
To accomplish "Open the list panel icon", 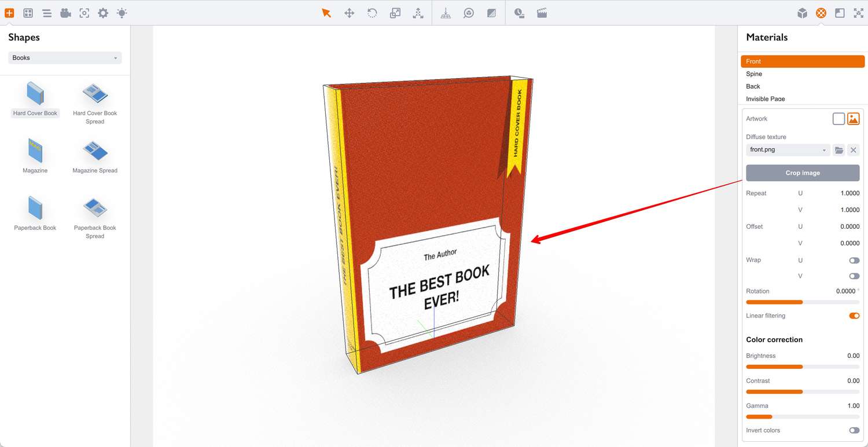I will point(47,13).
